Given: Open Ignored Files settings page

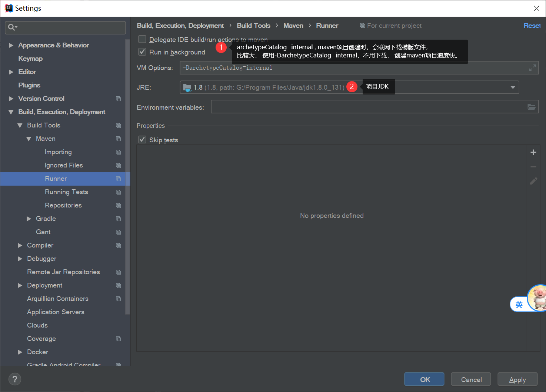Looking at the screenshot, I should (x=64, y=165).
